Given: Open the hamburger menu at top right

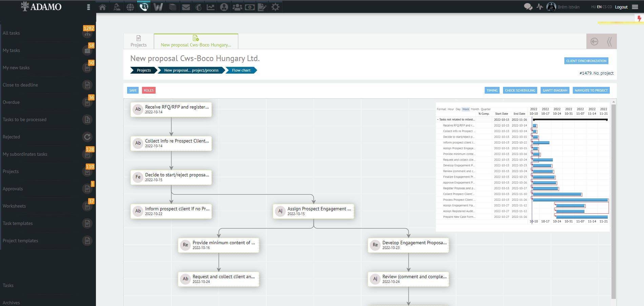Looking at the screenshot, I should click(x=635, y=7).
